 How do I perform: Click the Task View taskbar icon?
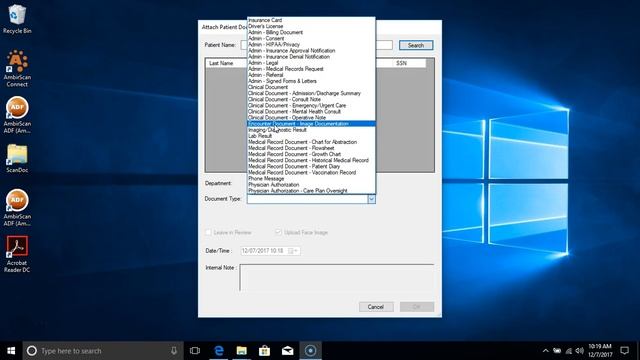point(195,351)
